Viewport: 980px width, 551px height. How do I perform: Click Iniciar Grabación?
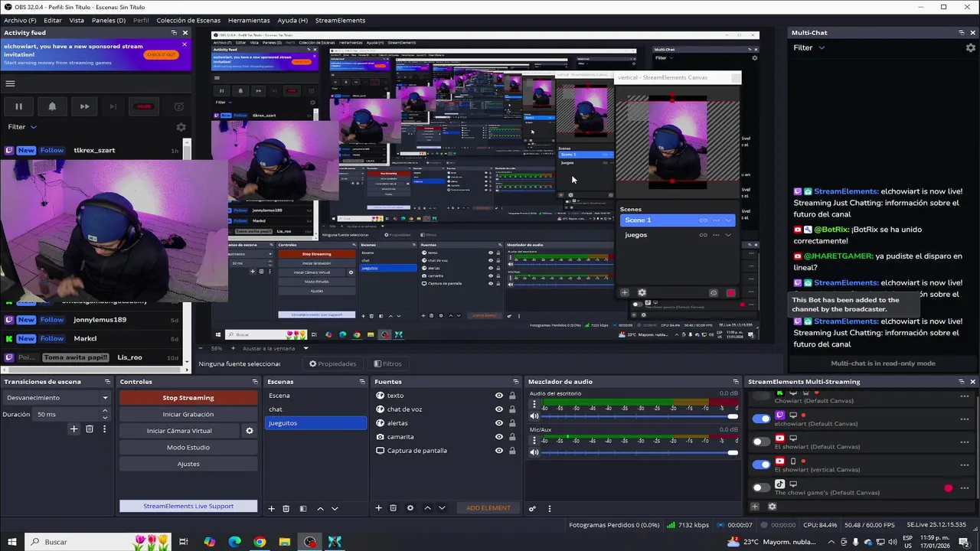point(188,414)
